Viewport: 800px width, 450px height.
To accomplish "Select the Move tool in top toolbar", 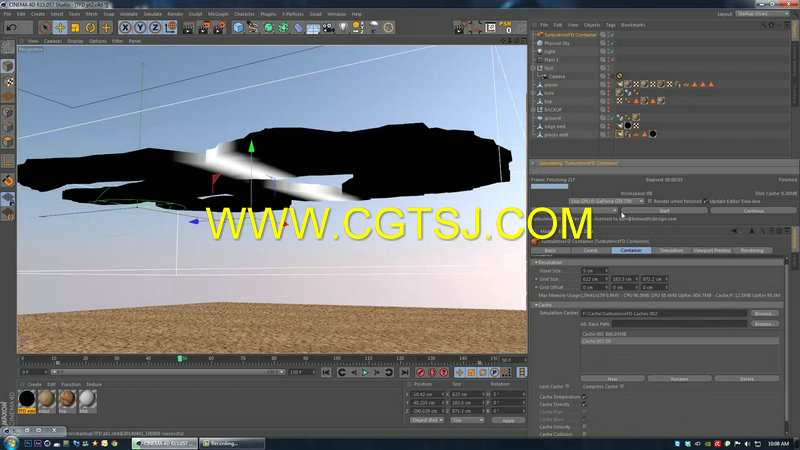I will point(60,28).
